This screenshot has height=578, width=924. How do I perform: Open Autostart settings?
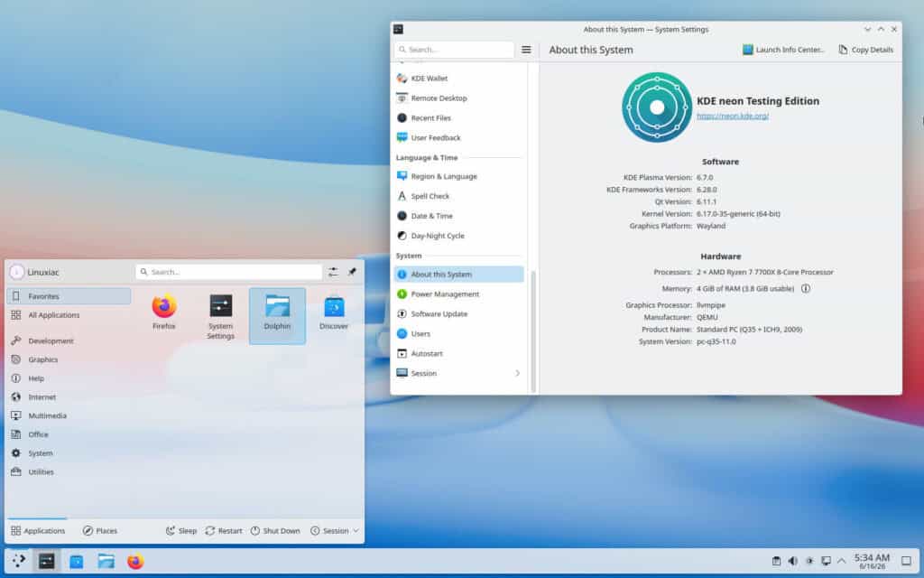(458, 353)
